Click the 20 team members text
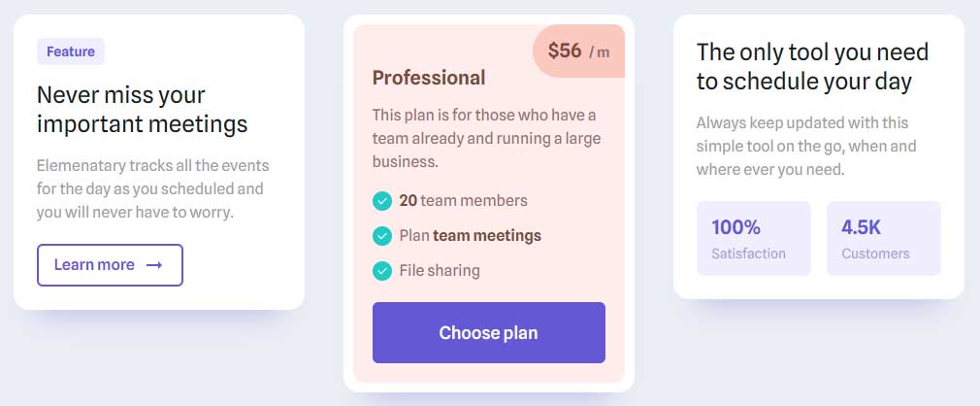The image size is (980, 406). [463, 201]
